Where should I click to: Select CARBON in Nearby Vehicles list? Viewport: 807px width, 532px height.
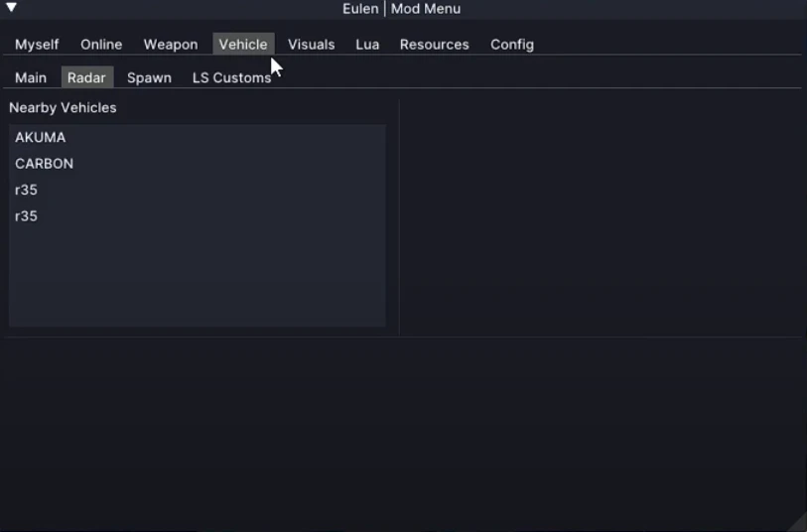[x=198, y=164]
